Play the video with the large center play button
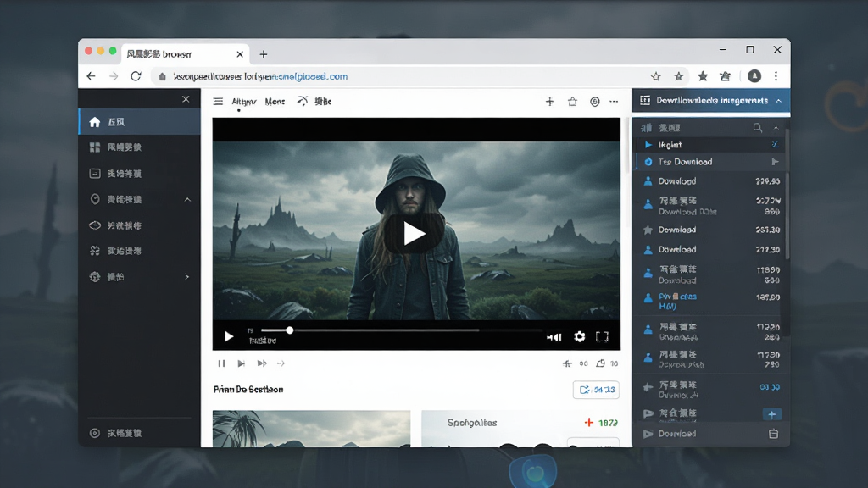The image size is (868, 488). pyautogui.click(x=414, y=234)
